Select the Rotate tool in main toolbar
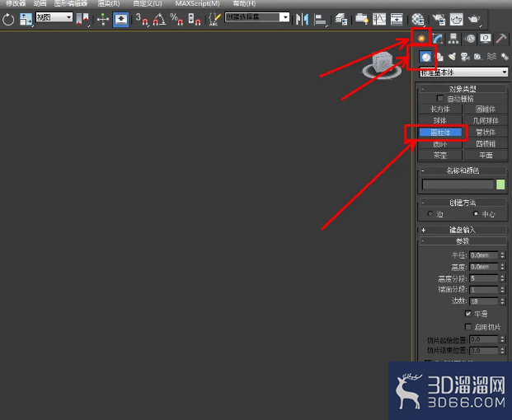The width and height of the screenshot is (512, 420). (8, 20)
